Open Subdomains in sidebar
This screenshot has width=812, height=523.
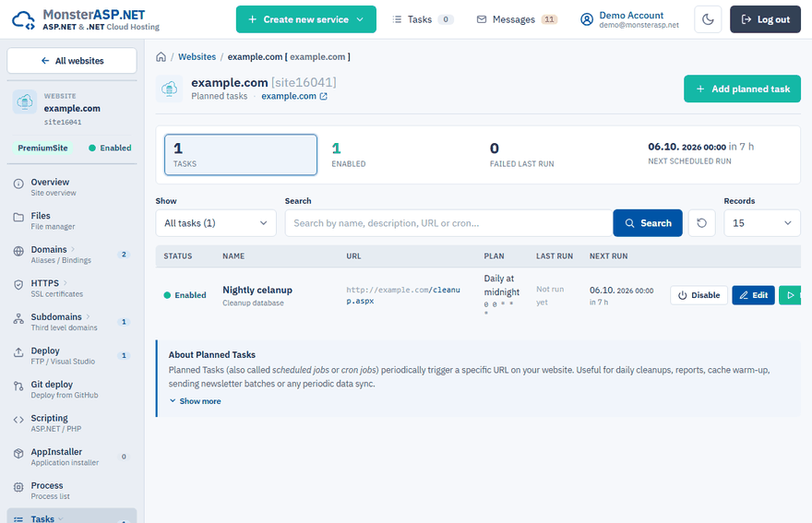tap(72, 322)
